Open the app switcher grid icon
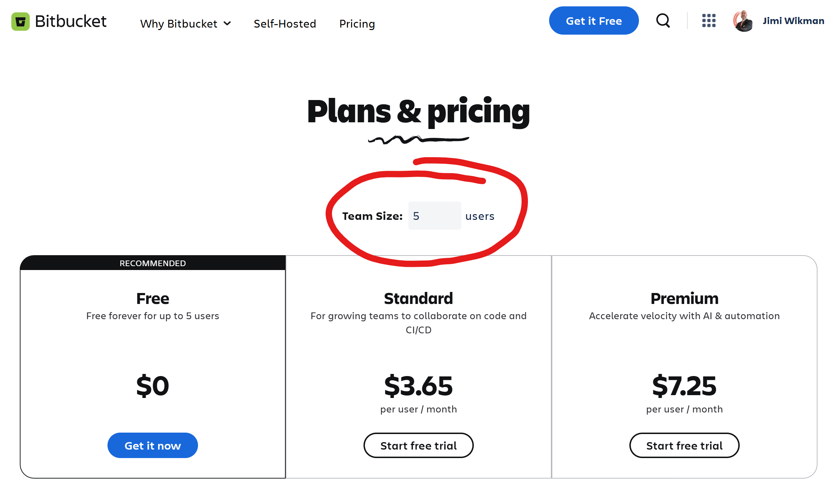 pyautogui.click(x=709, y=21)
